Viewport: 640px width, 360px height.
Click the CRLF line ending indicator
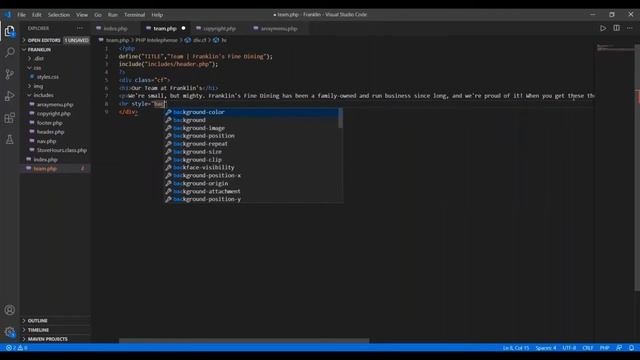tap(588, 348)
